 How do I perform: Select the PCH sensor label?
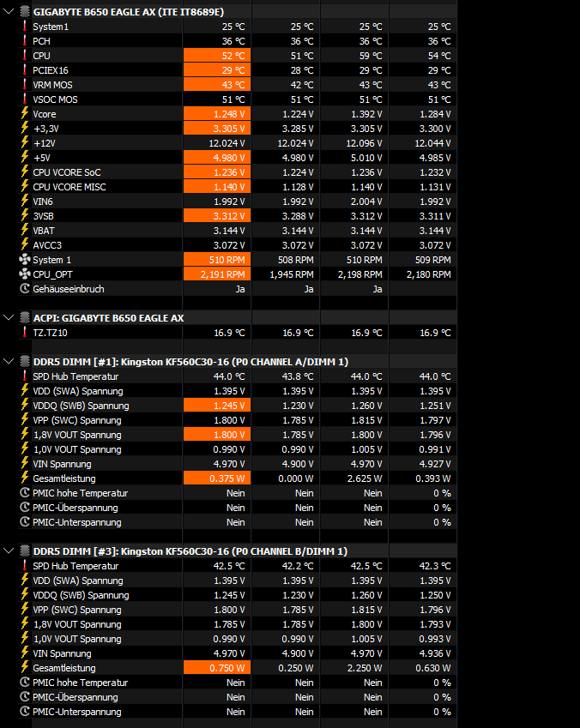point(41,41)
